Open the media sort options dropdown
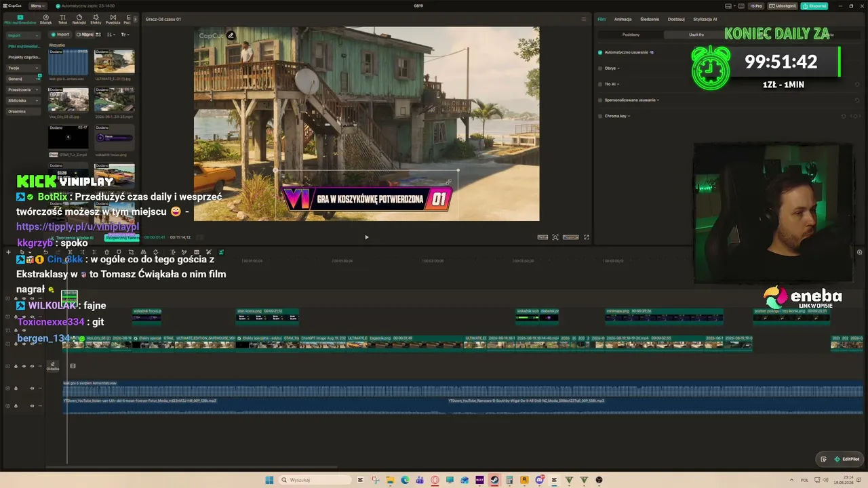The height and width of the screenshot is (488, 868). 111,35
